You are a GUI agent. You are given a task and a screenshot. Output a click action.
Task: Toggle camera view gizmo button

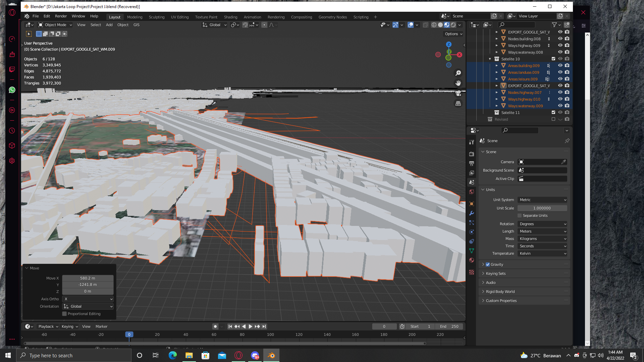(x=458, y=94)
